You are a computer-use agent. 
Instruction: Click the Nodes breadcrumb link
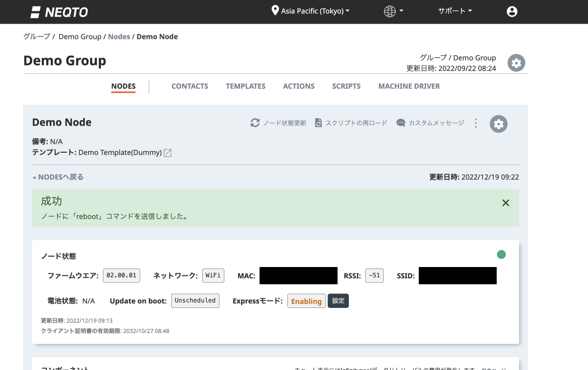pos(119,36)
